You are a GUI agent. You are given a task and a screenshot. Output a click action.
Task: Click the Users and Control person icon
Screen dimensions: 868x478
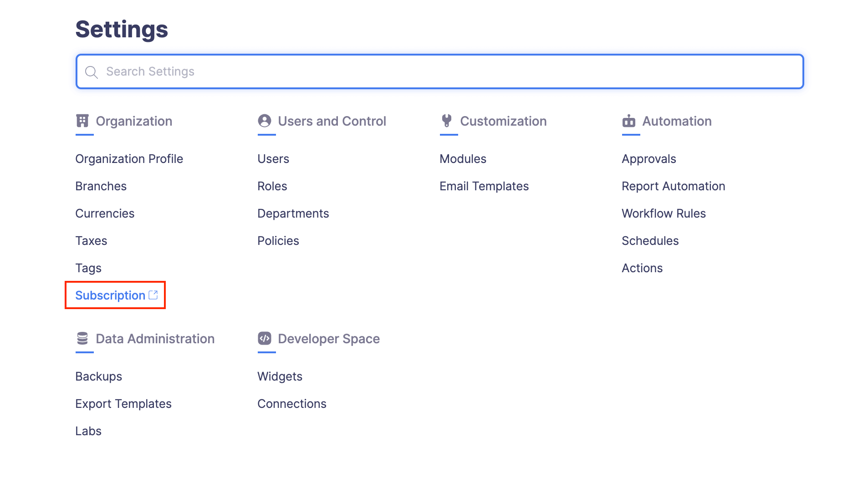[264, 121]
